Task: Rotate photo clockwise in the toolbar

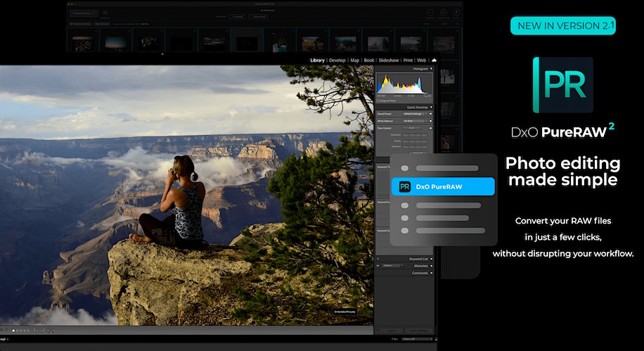Action: tap(43, 330)
